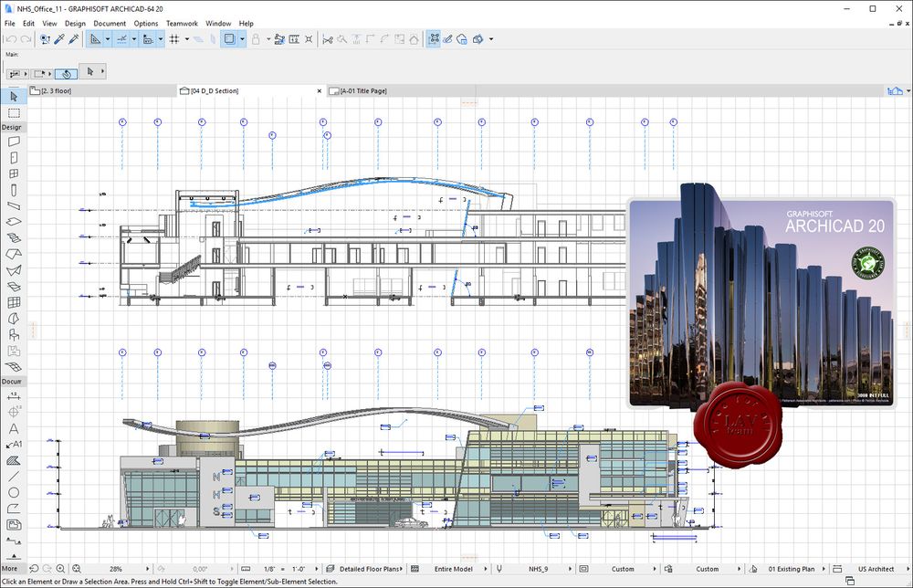The width and height of the screenshot is (913, 588).
Task: Open NHS_9 pen set dropdown
Action: pos(570,569)
